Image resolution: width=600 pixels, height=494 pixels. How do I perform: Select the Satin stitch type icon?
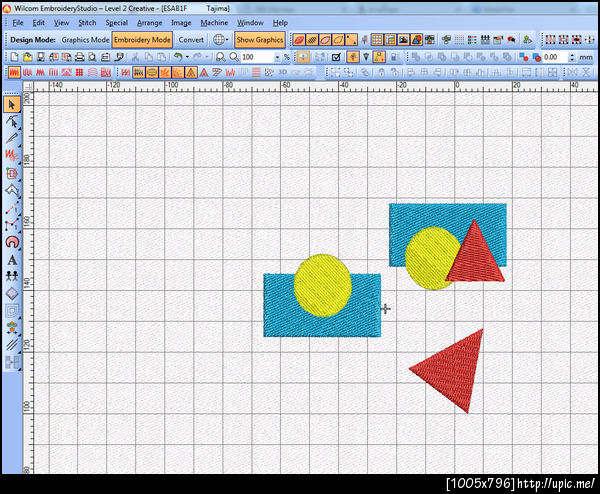coord(14,72)
